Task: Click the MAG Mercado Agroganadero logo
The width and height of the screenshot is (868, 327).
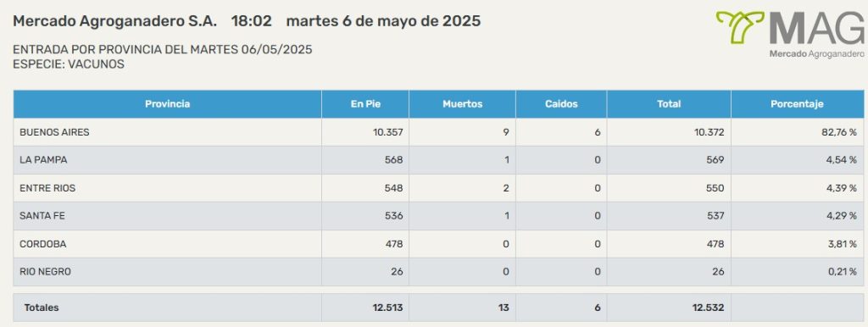Action: coord(790,34)
